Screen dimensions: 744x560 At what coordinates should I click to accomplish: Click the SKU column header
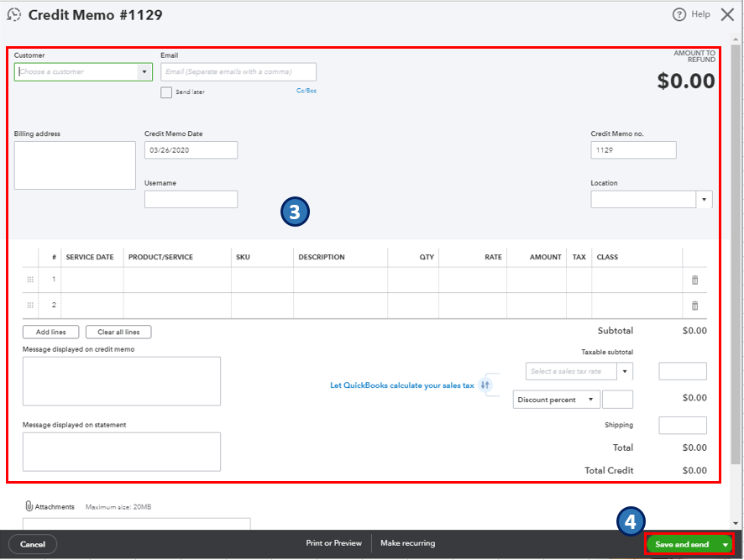tap(243, 257)
